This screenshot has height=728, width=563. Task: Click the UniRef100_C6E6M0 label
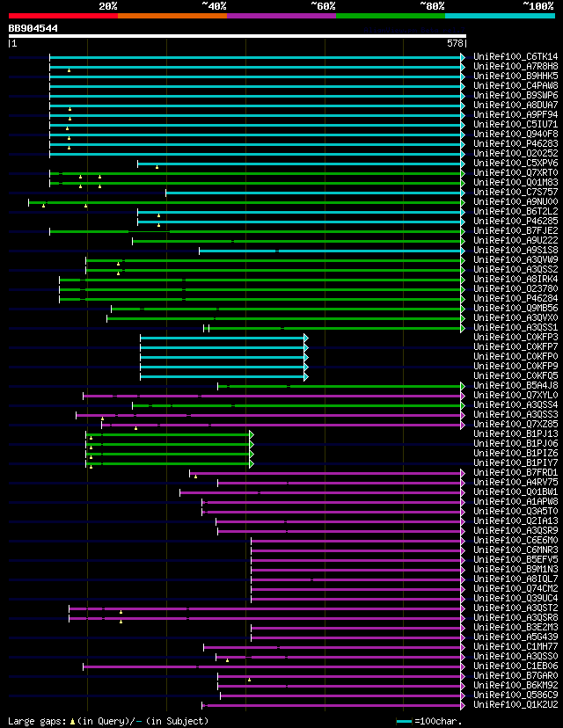tap(515, 541)
